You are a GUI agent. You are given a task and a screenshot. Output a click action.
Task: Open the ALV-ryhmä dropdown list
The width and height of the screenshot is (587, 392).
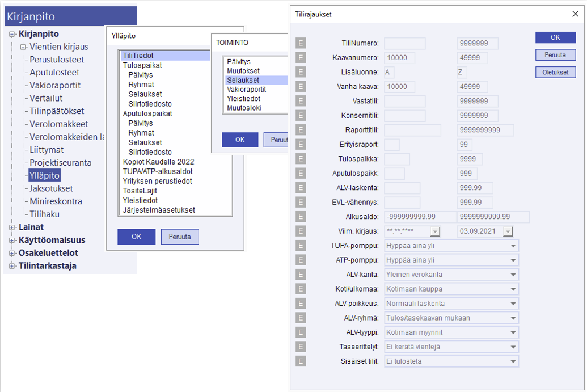513,318
